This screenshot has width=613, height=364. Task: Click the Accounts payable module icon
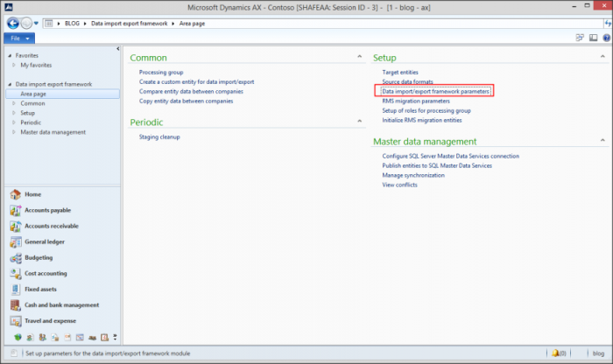pos(16,210)
